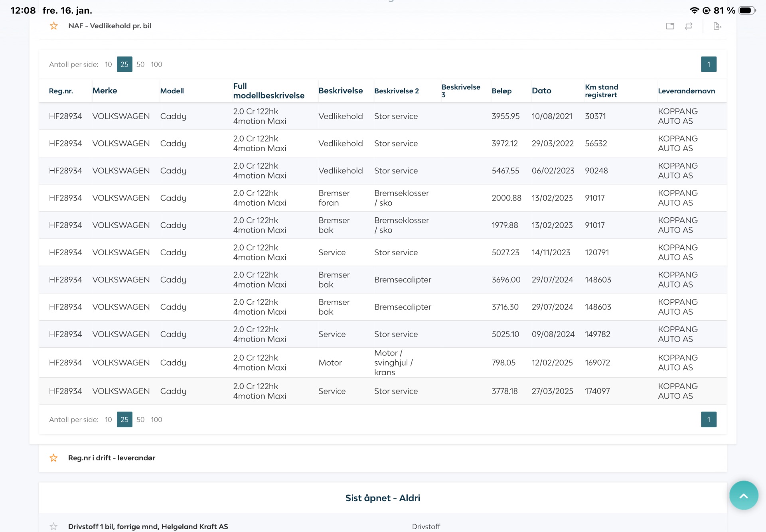The width and height of the screenshot is (766, 532).
Task: Select 10 rows per page at top
Action: [108, 64]
